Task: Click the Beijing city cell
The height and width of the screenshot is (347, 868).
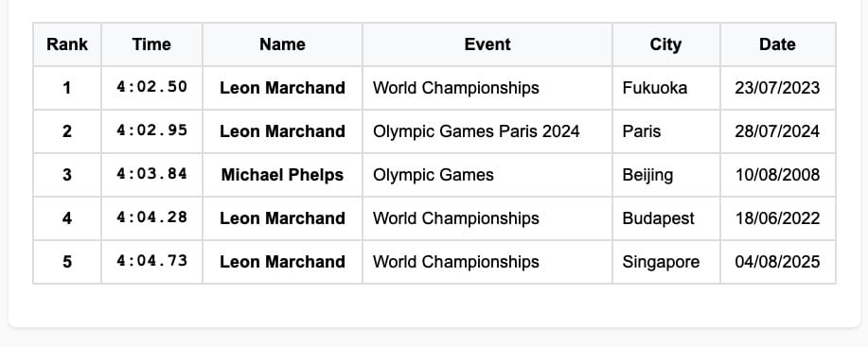Action: [666, 175]
